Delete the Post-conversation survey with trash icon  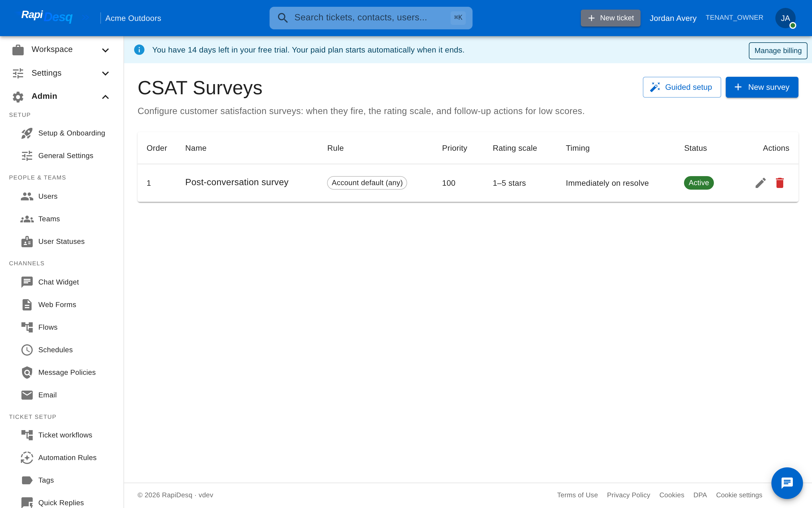pos(780,183)
